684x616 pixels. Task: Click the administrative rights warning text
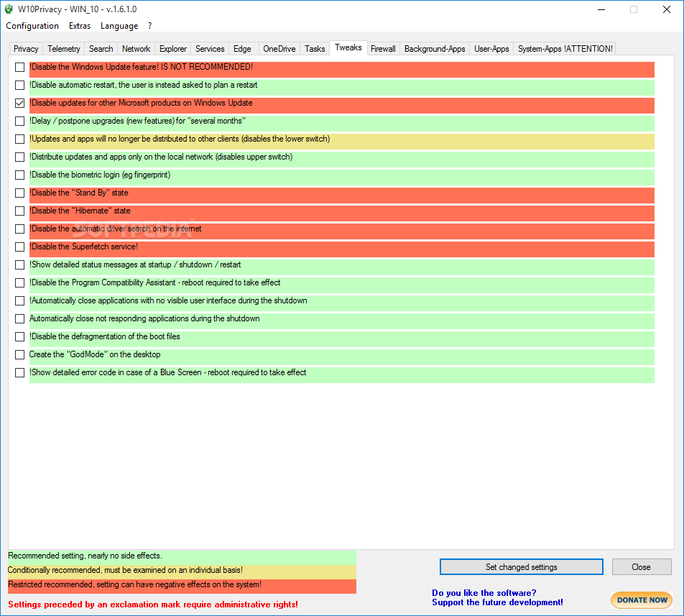coord(153,604)
